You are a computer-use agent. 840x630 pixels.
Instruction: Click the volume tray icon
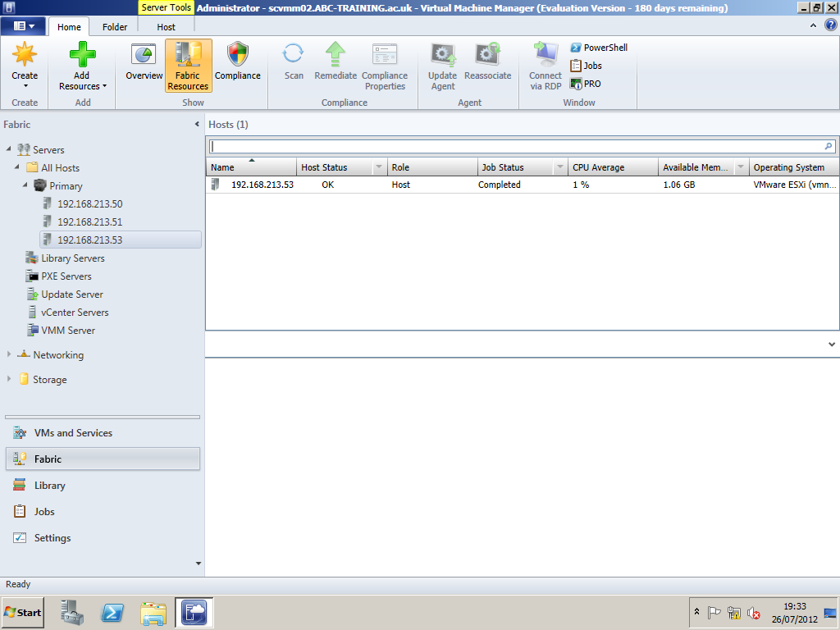coord(754,612)
